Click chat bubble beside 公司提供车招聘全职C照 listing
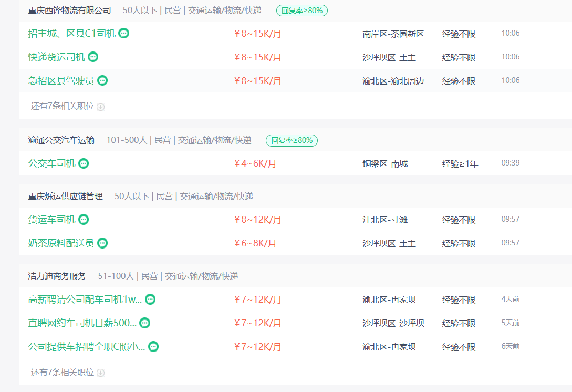 point(153,346)
